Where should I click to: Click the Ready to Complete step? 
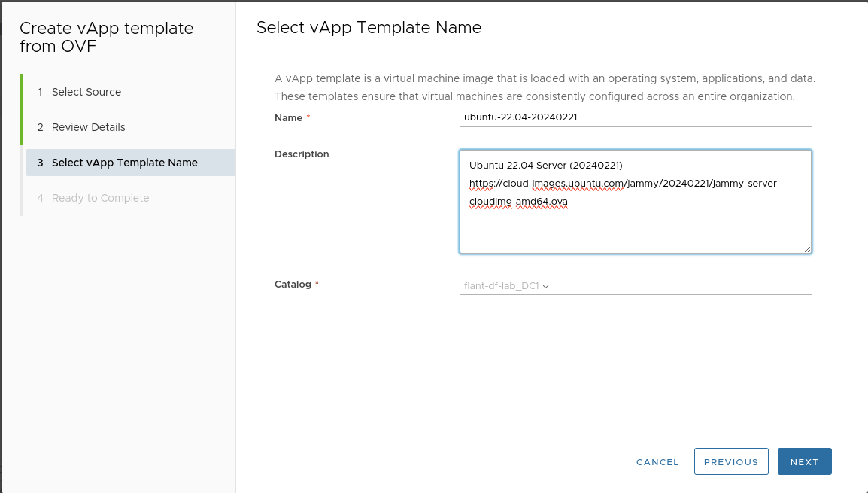(99, 197)
